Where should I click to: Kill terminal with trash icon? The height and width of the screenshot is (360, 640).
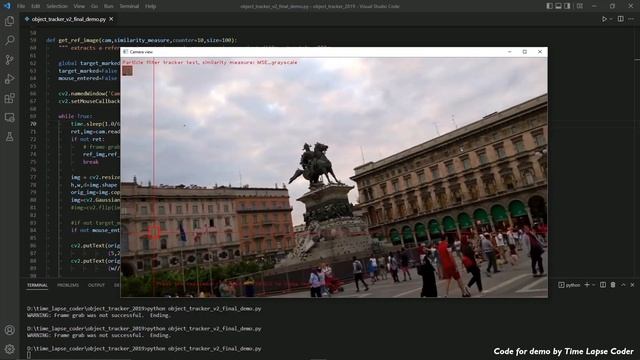tap(613, 285)
